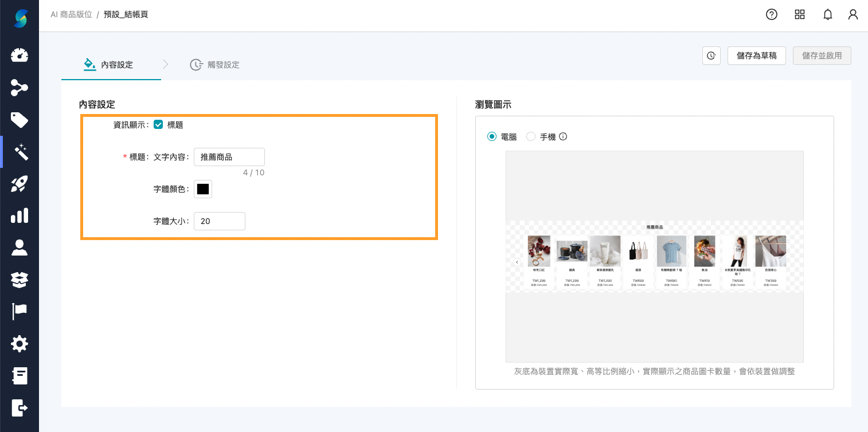This screenshot has height=432, width=868.
Task: Select the magic wand icon in sidebar
Action: tap(20, 152)
